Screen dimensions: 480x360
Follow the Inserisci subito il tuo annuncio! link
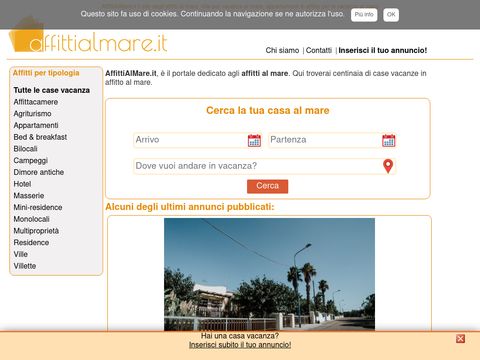[240, 345]
